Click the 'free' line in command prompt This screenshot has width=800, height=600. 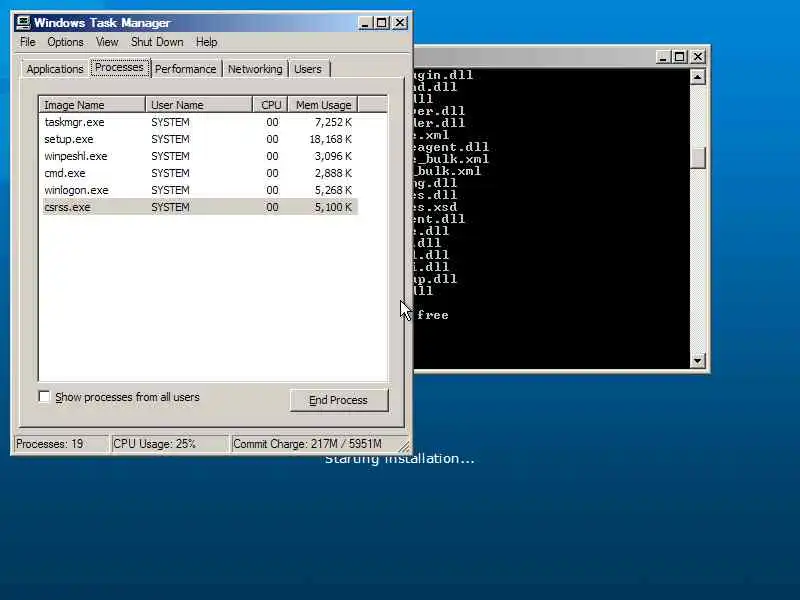point(433,315)
